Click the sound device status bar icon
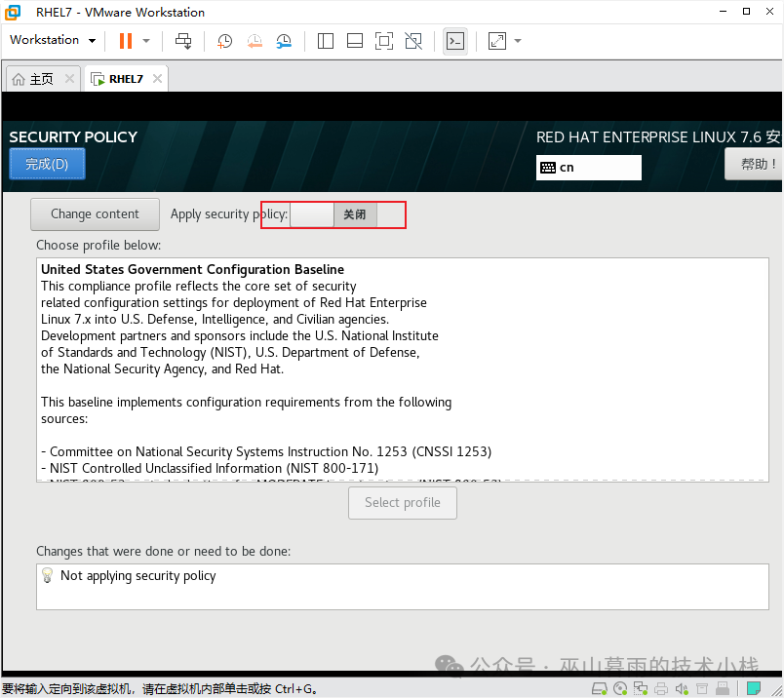Viewport: 784px width, 698px height. click(x=682, y=687)
